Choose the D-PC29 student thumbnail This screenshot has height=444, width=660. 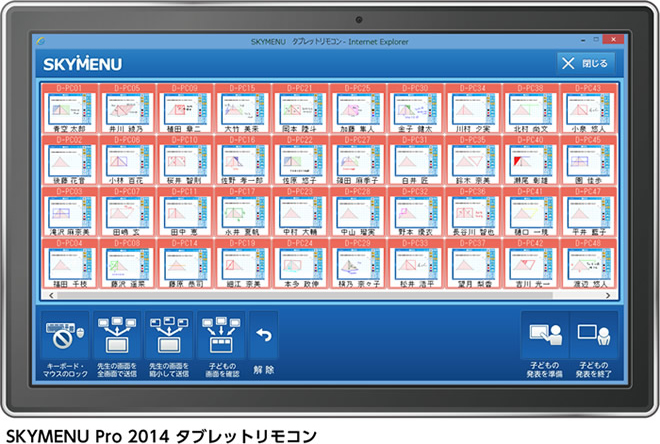357,263
